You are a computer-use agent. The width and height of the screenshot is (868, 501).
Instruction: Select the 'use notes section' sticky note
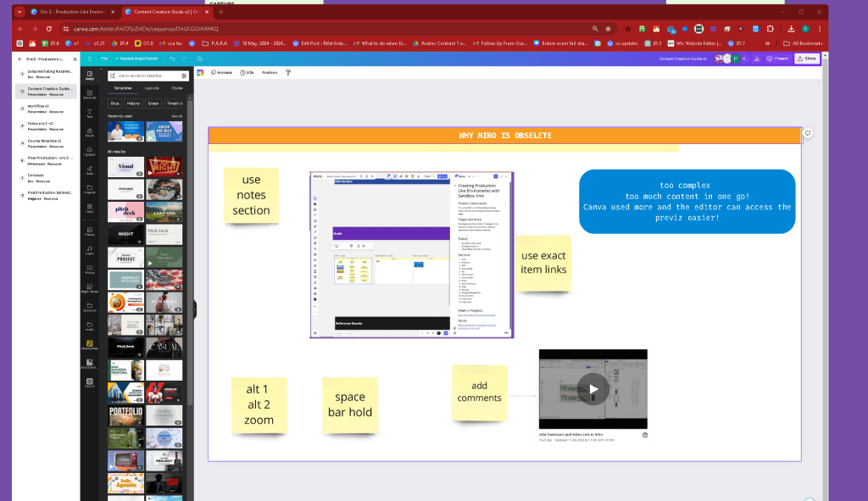251,196
